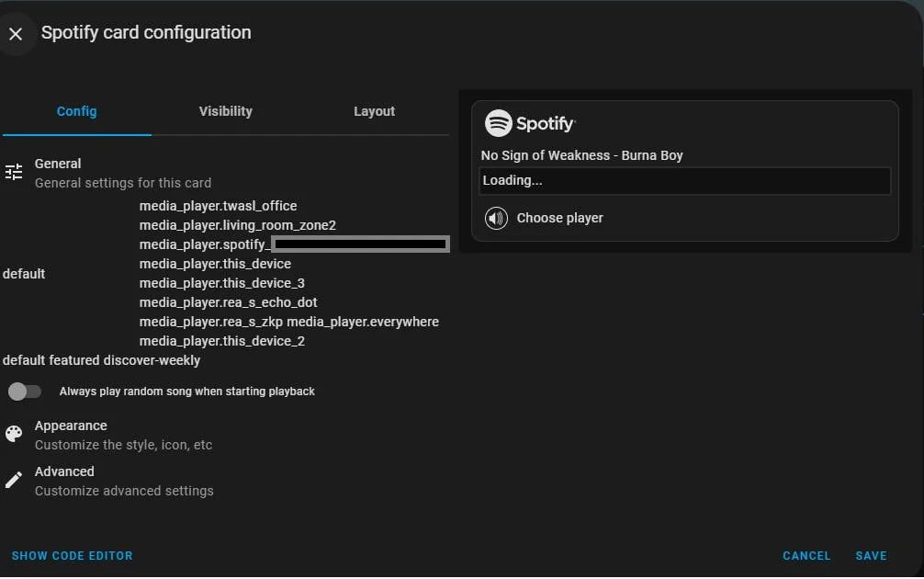Click the No Sign of Weakness track title
The image size is (924, 579).
tap(581, 155)
